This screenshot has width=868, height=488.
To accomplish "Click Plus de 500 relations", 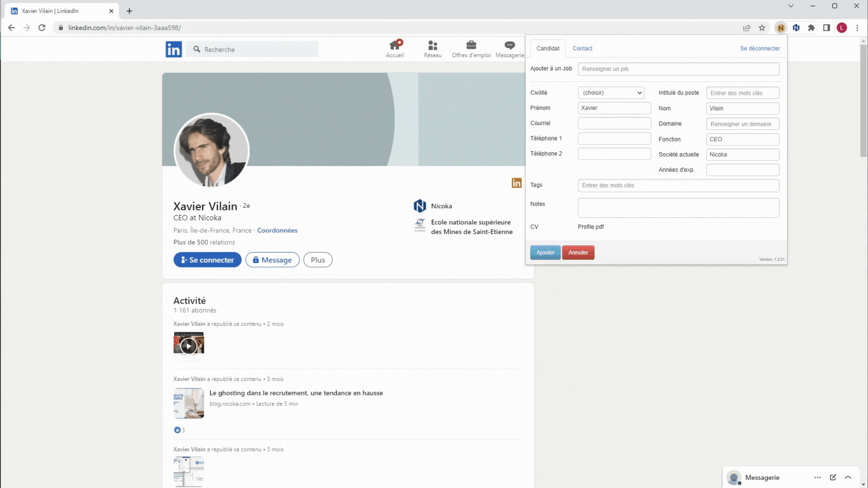I will 204,242.
